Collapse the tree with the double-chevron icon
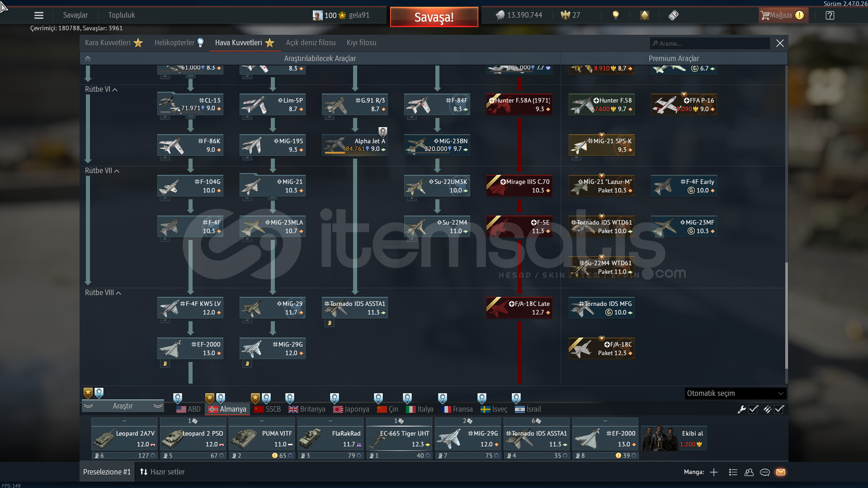Screen dimensions: 868x488 click(x=88, y=59)
